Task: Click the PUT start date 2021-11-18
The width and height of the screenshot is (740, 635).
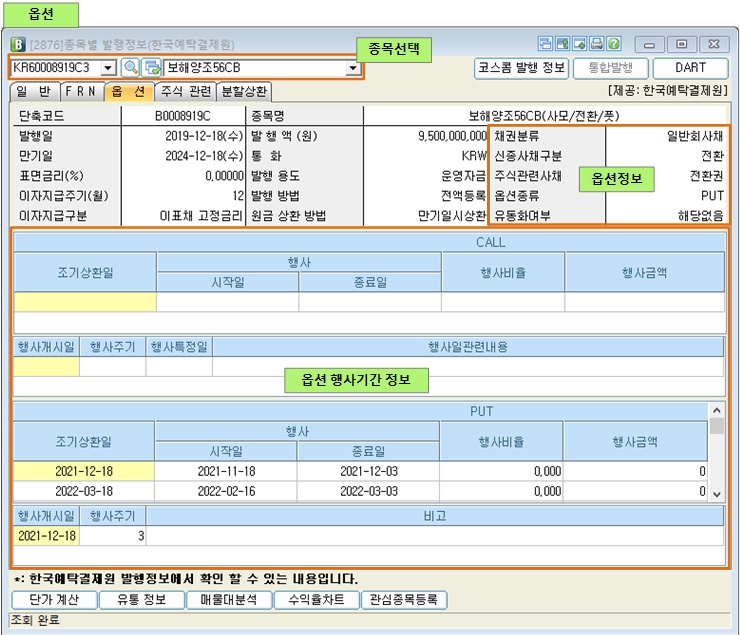Action: tap(226, 471)
